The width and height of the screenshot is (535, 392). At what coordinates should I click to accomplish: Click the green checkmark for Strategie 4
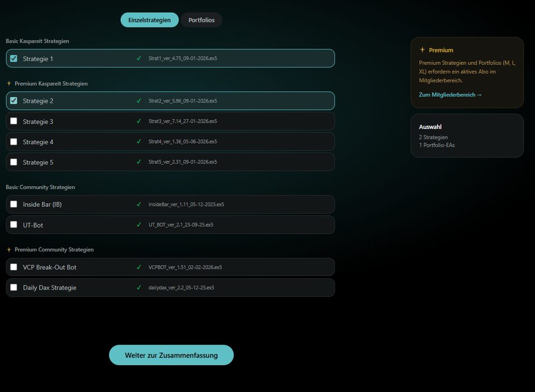(139, 141)
